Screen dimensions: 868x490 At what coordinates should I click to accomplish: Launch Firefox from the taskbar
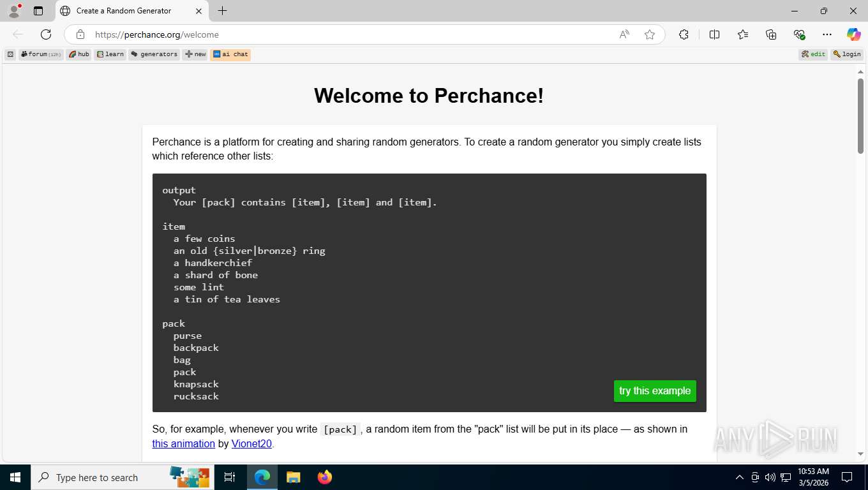pos(325,477)
